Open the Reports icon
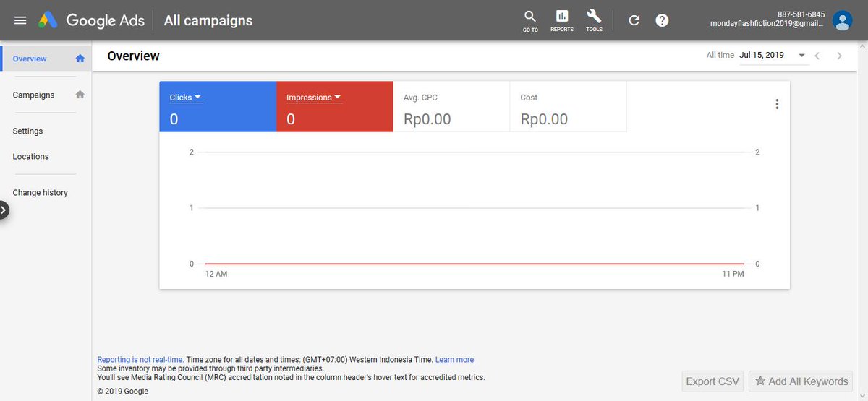The image size is (868, 401). (x=562, y=21)
